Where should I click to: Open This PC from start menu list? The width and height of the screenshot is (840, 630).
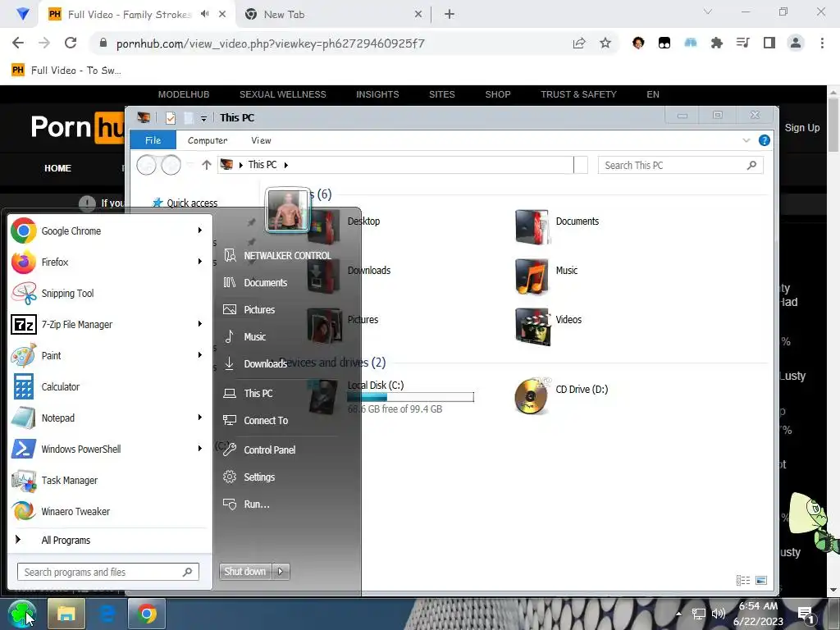258,393
